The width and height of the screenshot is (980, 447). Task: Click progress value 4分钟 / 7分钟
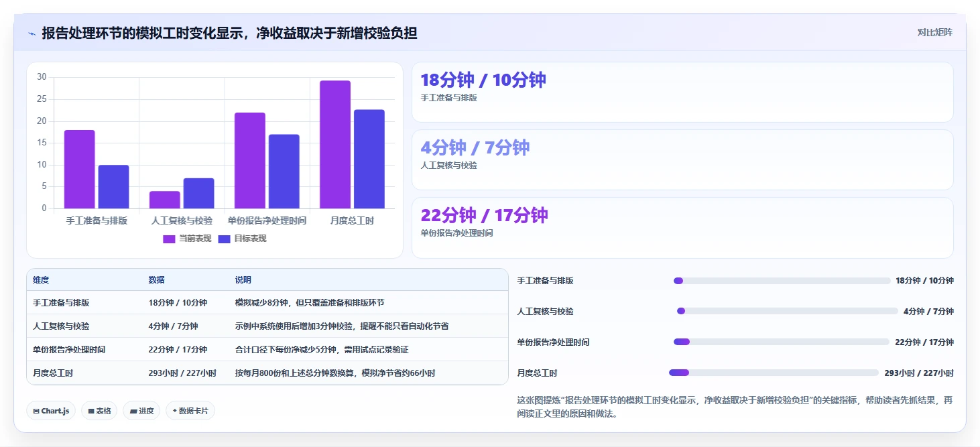(928, 312)
